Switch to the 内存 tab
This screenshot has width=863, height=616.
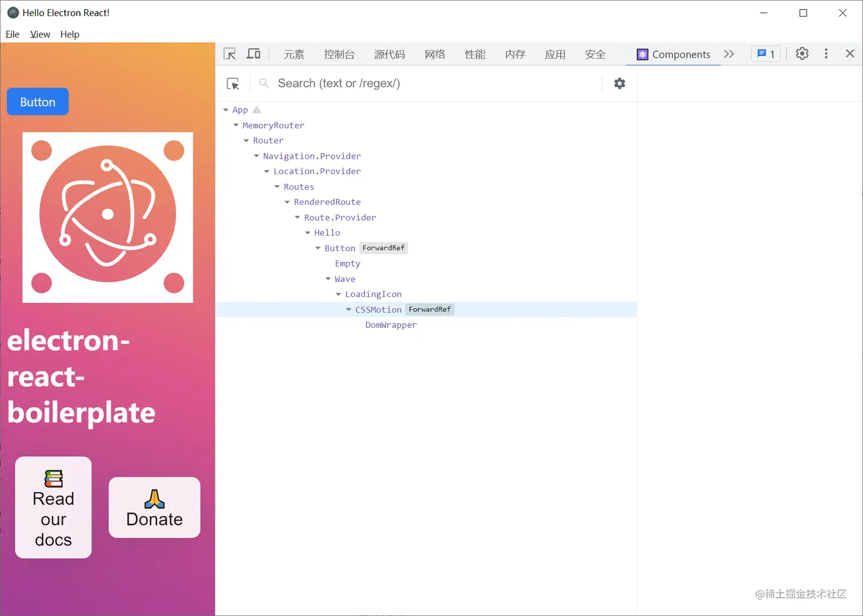point(515,54)
